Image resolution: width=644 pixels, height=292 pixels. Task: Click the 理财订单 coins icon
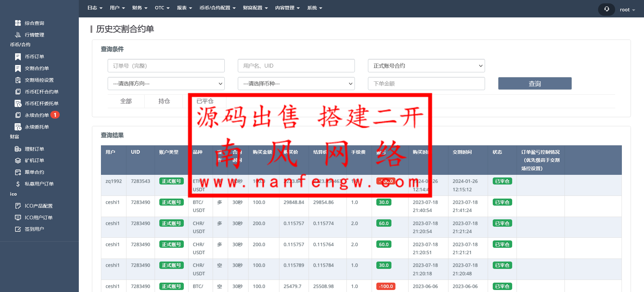(18, 149)
